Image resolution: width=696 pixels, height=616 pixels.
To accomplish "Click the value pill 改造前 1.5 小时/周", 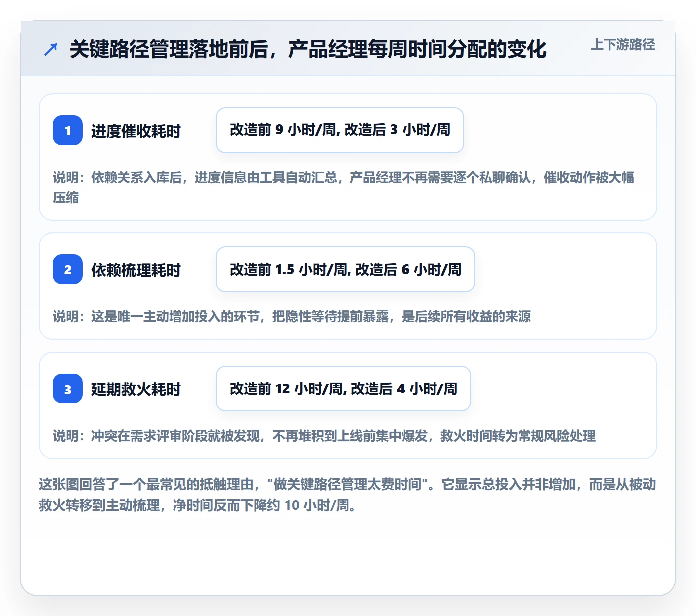I will click(x=346, y=269).
